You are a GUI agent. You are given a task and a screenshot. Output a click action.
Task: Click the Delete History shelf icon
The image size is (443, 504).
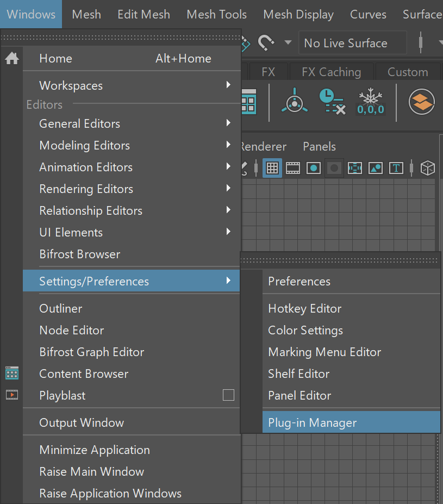(x=332, y=102)
